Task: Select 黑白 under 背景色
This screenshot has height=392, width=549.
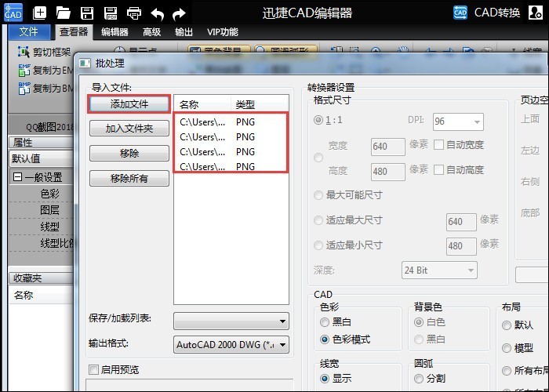Action: click(x=418, y=339)
